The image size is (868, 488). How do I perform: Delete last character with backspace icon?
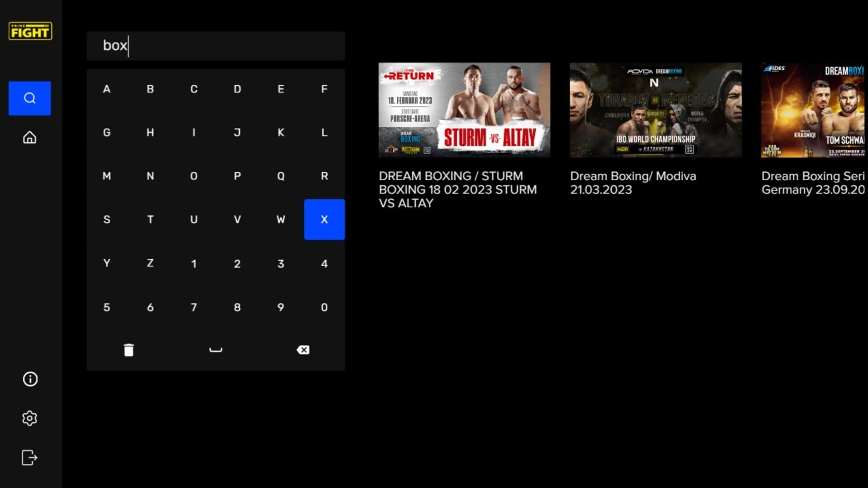click(303, 350)
